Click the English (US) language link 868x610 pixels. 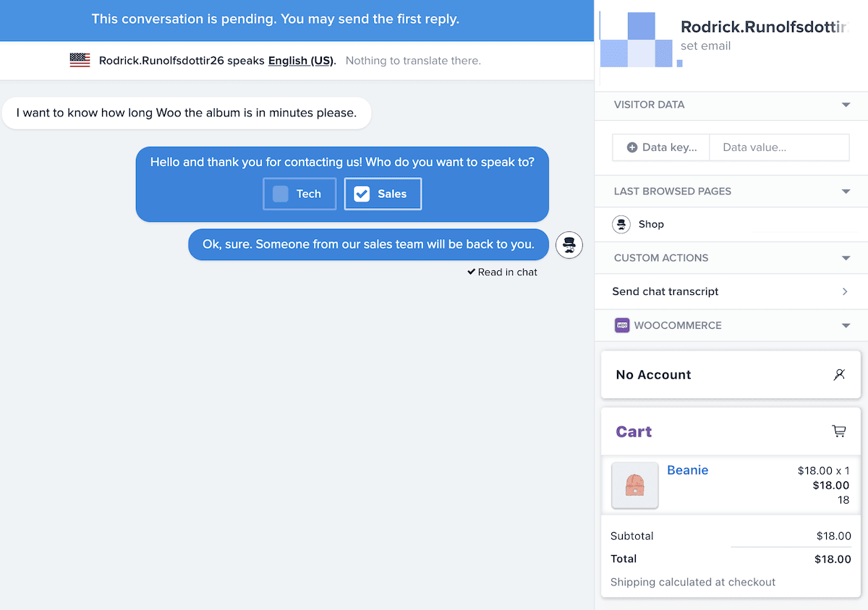coord(301,61)
